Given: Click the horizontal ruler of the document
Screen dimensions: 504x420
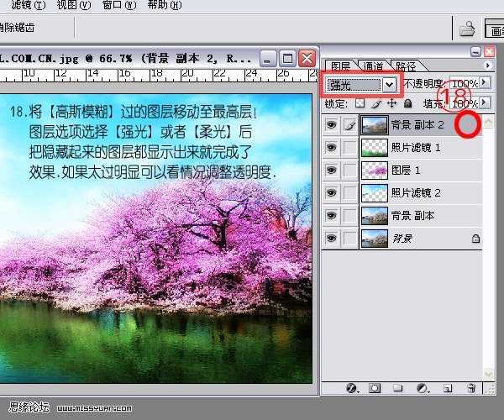Looking at the screenshot, I should (158, 76).
